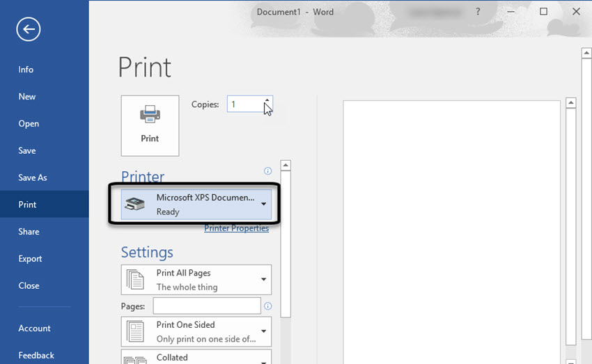Increase copies with the up spinner arrow
Screen dimensions: 592x364
point(267,100)
